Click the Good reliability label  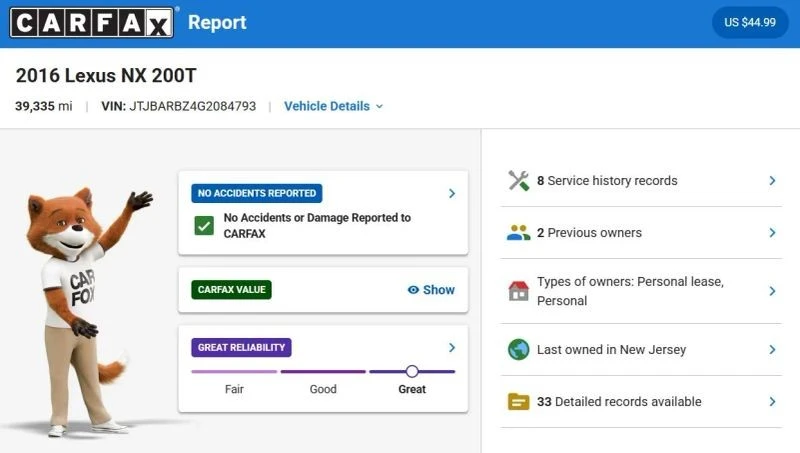323,389
